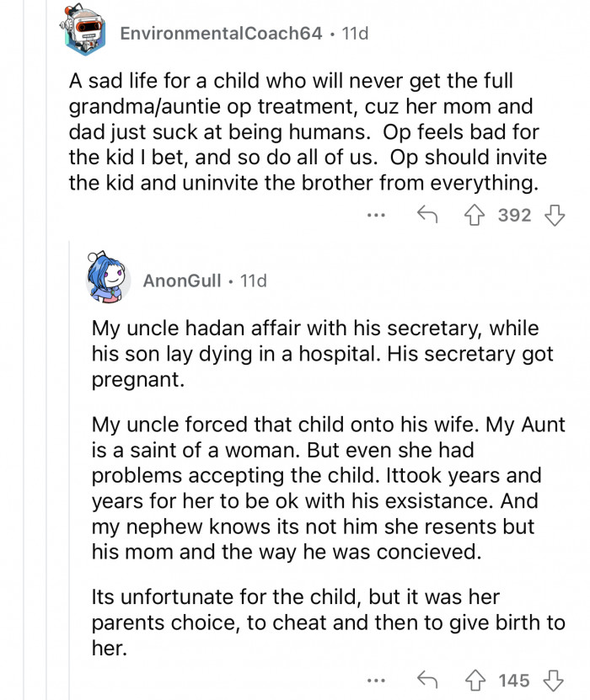Upvote AnonGull's reply
590x700 pixels.
(x=476, y=679)
